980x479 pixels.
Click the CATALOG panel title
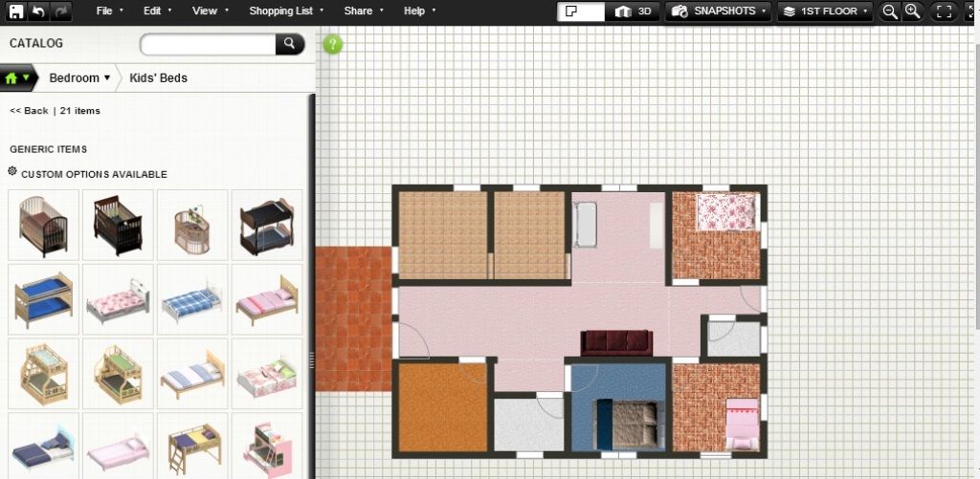(36, 43)
